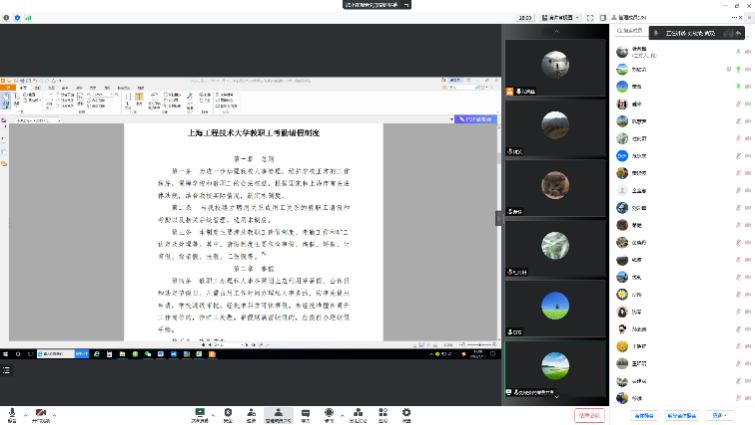Toggle the side panel layout icon
Screen dimensions: 755x425
(604, 18)
